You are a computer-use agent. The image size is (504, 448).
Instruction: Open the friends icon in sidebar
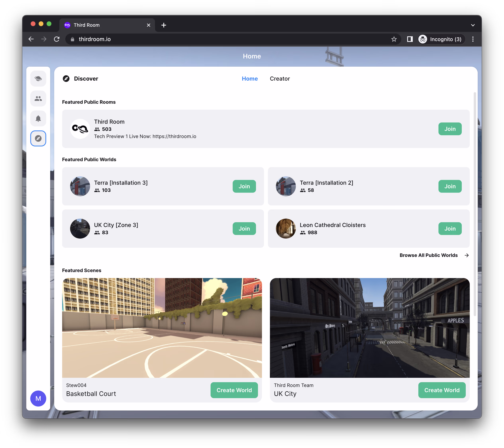(38, 99)
